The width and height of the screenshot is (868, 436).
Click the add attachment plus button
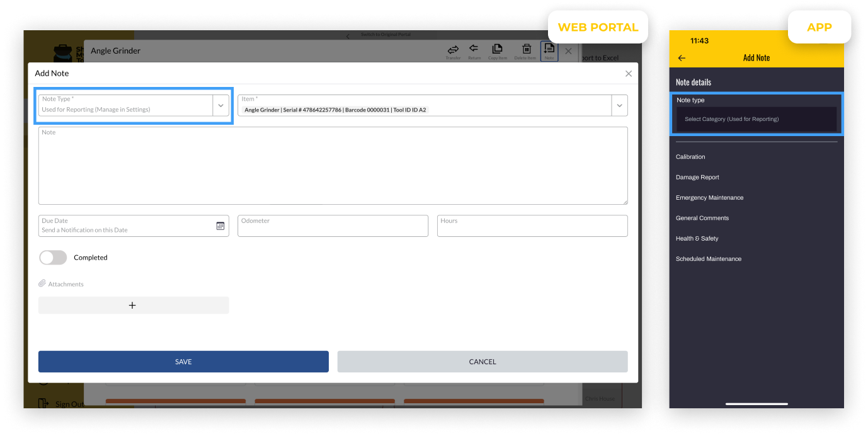(x=133, y=306)
